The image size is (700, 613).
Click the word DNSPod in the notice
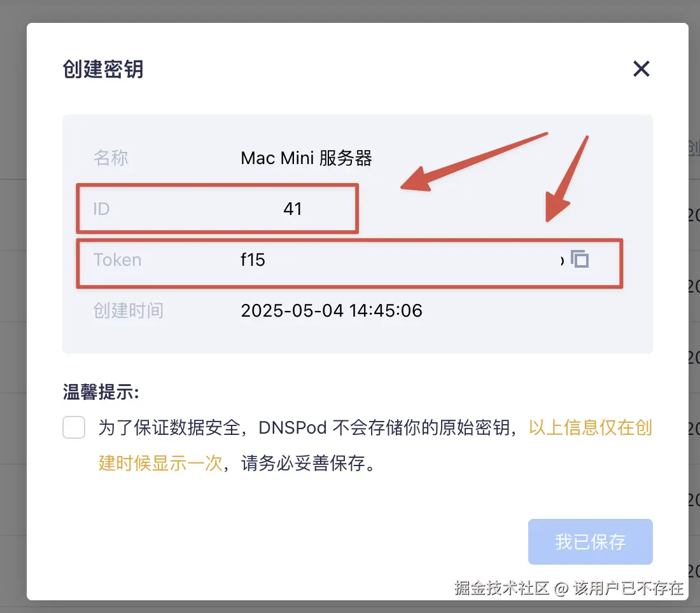[x=293, y=427]
